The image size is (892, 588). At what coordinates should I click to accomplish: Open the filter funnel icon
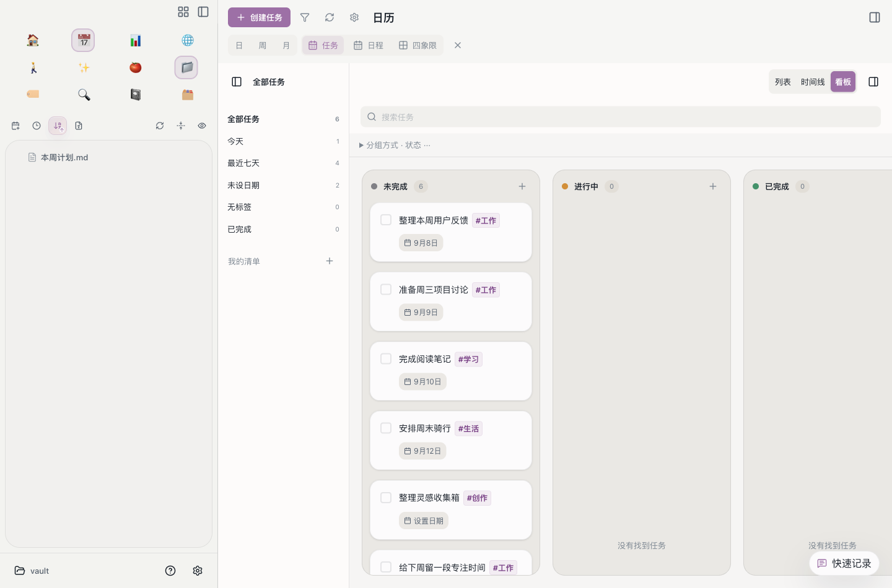305,17
